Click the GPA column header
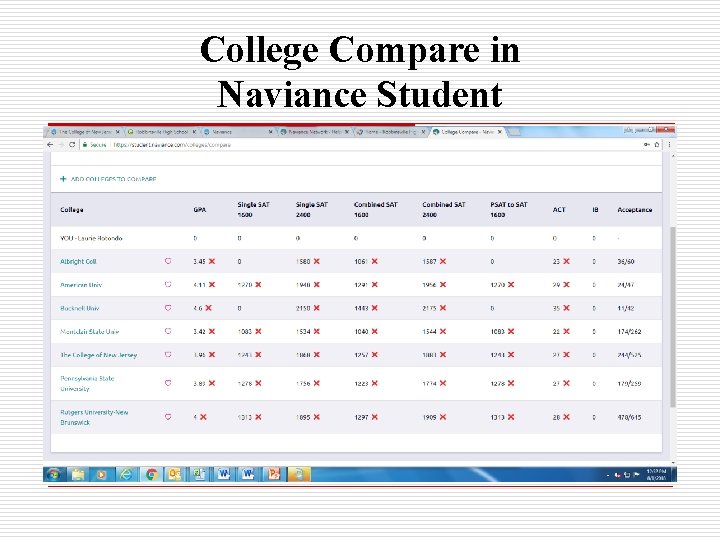The height and width of the screenshot is (540, 720). click(200, 209)
